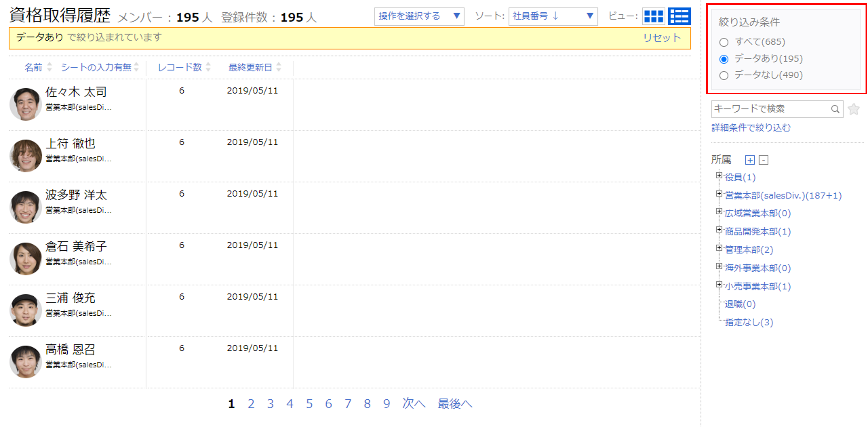Go to page 2
Viewport: 868px width, 427px height.
(251, 403)
